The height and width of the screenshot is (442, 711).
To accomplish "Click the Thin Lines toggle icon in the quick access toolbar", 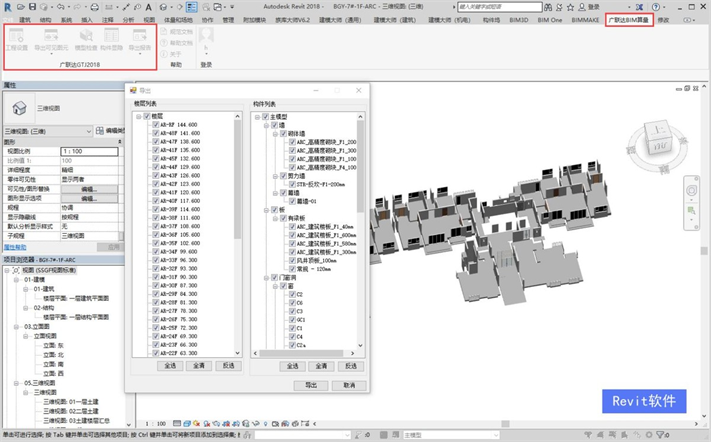I will (192, 7).
